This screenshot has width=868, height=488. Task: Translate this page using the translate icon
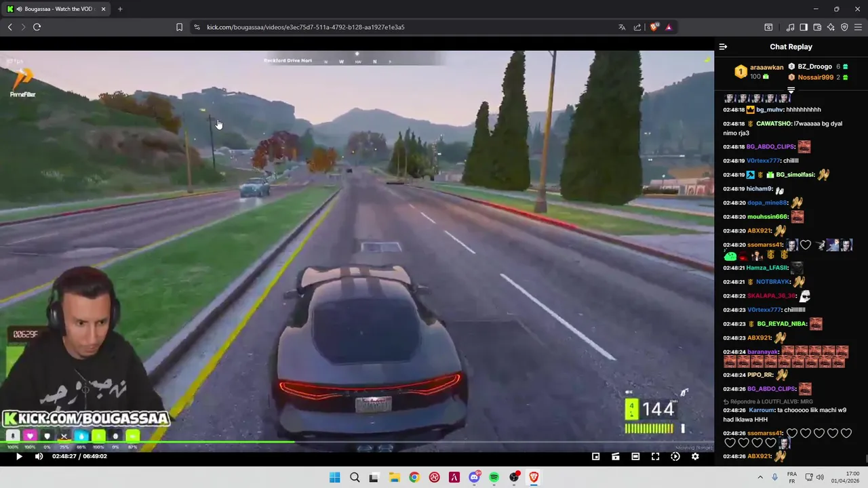coord(622,27)
